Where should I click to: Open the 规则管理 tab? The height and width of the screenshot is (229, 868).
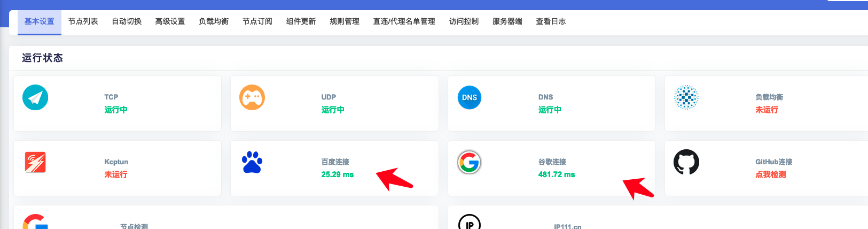click(345, 21)
